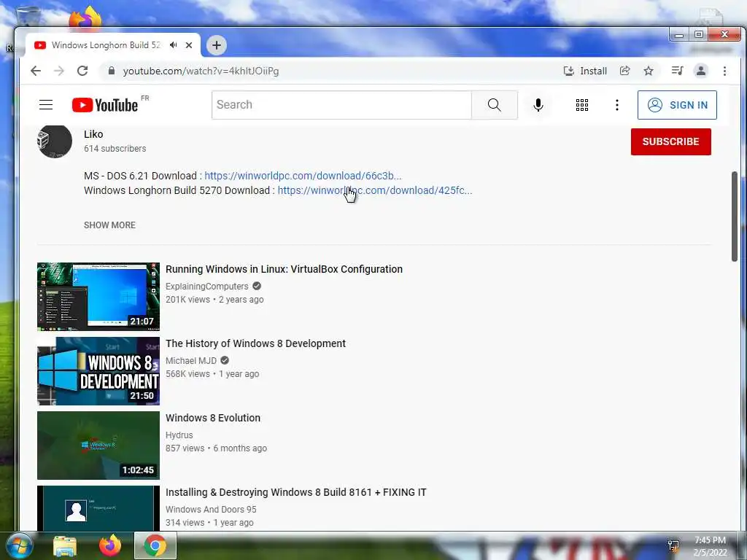Click the Install app button in address bar
Image resolution: width=747 pixels, height=560 pixels.
point(585,71)
